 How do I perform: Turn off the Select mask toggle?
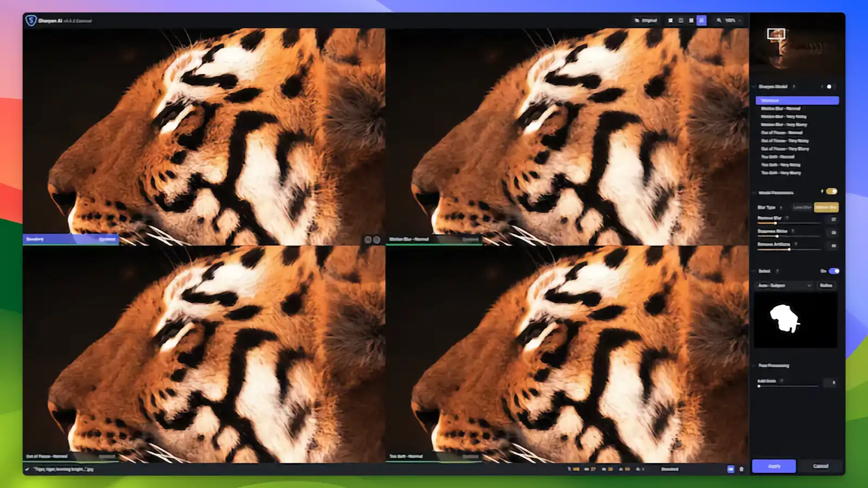pos(834,271)
